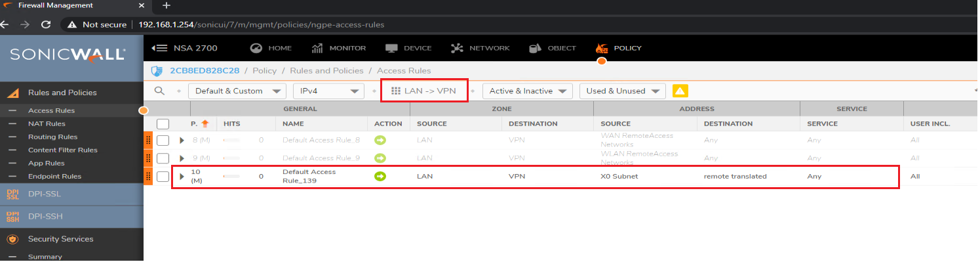
Task: Click the Security Services shield icon
Action: 12,239
